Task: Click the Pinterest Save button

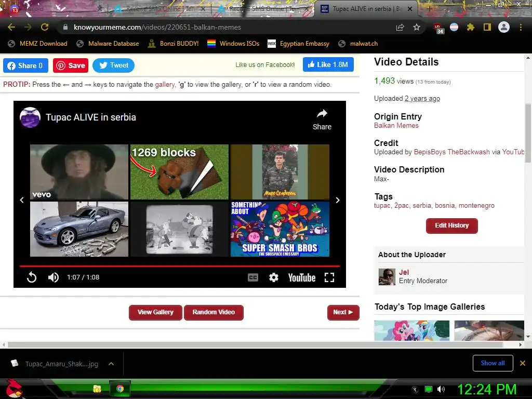Action: click(71, 65)
